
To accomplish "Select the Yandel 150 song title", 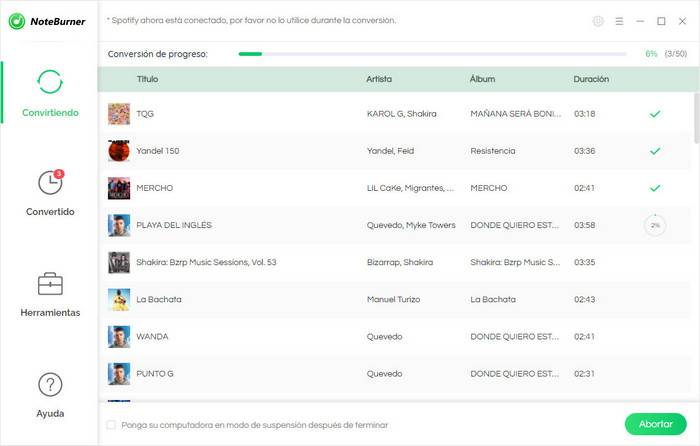I will coord(158,151).
